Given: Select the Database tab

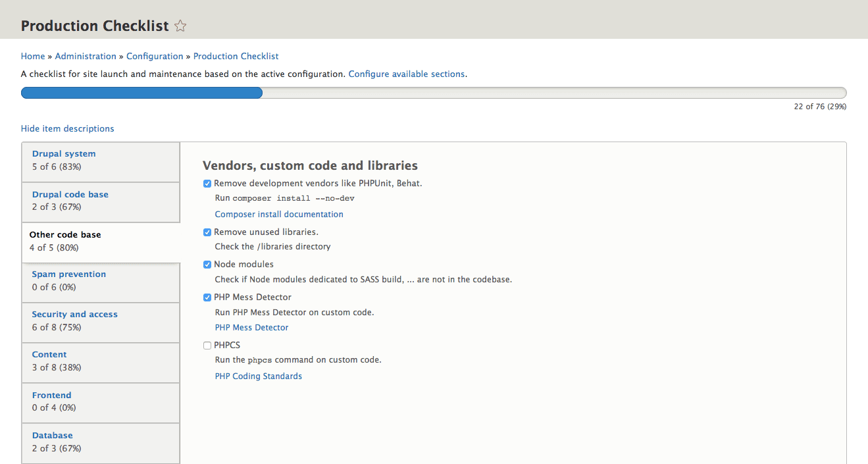Looking at the screenshot, I should point(52,436).
